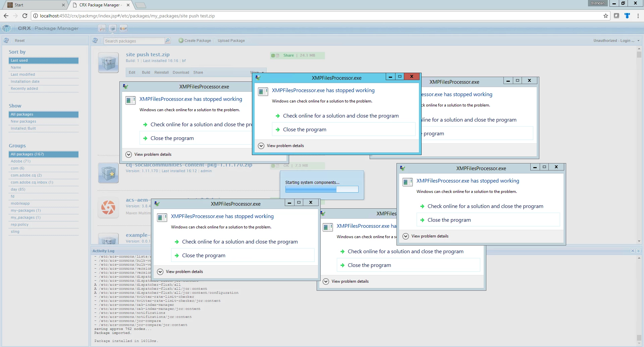644x347 pixels.
Task: Click the cq-socialcommunities package star icon
Action: coord(108,173)
